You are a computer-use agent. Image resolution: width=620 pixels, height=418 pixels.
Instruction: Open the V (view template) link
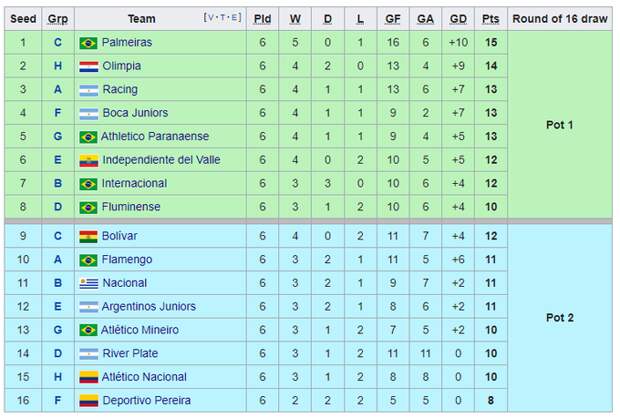coord(210,17)
